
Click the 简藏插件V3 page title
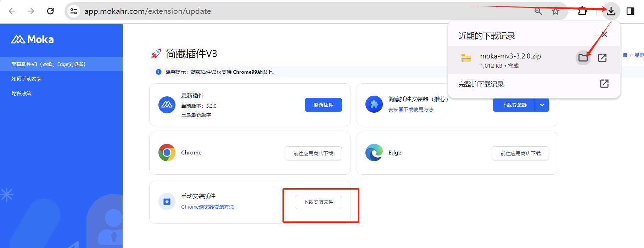(191, 54)
